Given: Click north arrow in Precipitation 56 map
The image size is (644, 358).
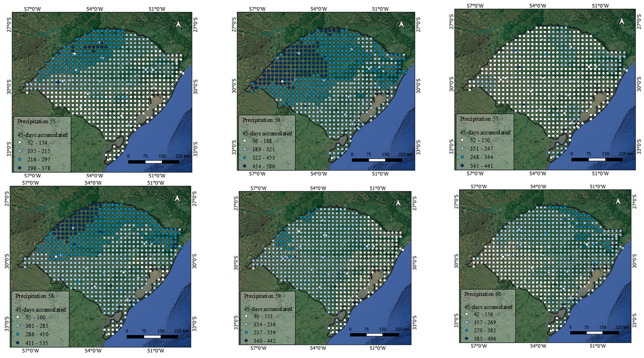Looking at the screenshot, I should pos(401,25).
